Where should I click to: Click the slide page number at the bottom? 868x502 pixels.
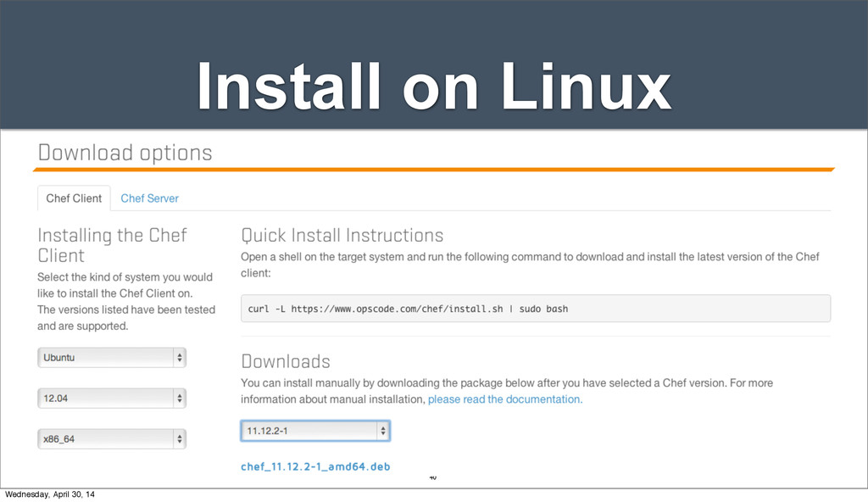[x=432, y=479]
